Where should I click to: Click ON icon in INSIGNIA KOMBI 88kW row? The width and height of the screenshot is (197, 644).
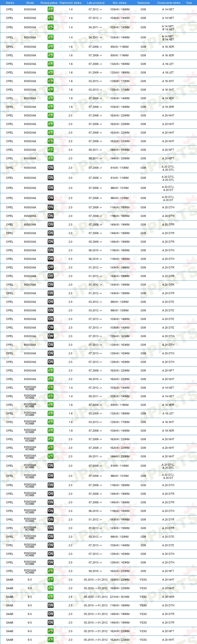[x=51, y=537]
